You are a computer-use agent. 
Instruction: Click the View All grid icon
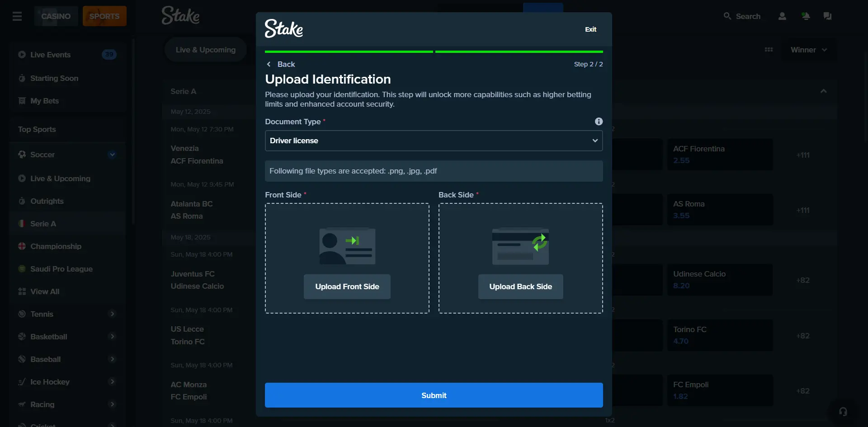[x=22, y=291]
